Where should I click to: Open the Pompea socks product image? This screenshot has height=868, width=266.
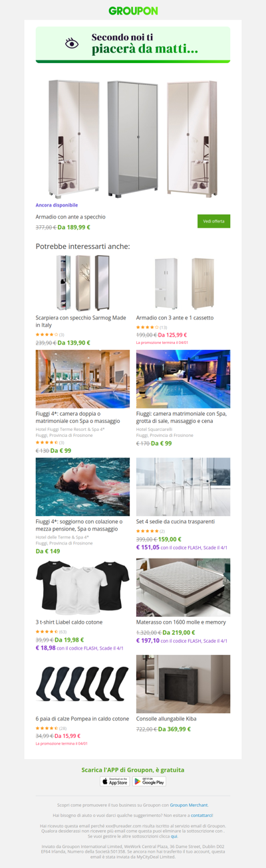pos(82,684)
